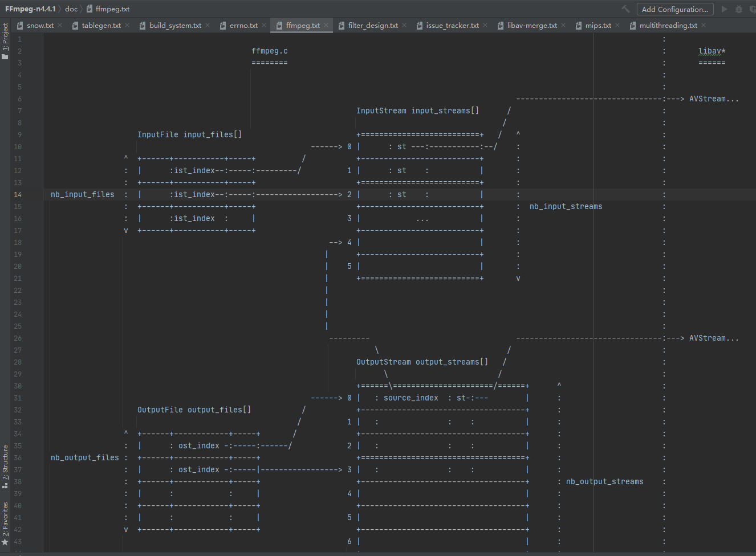Screen dimensions: 756x556
Task: Click the 'libav*' heading text
Action: [712, 51]
